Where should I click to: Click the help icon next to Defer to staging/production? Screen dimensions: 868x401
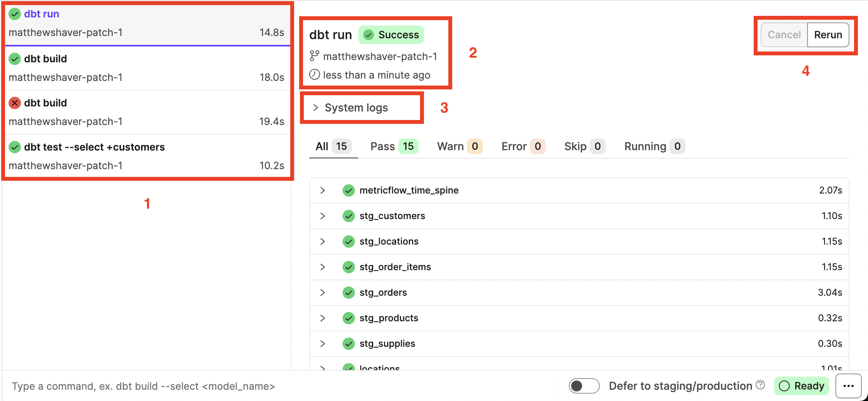point(761,385)
